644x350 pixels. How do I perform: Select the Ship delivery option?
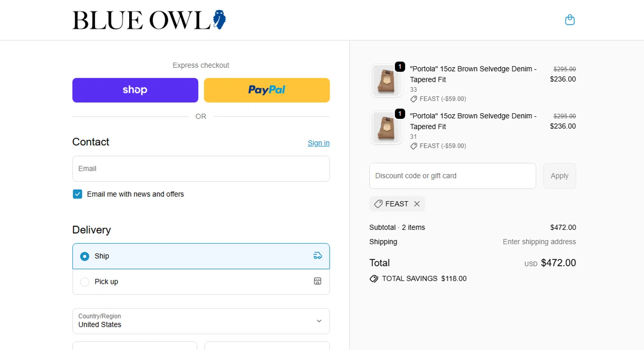tap(201, 256)
